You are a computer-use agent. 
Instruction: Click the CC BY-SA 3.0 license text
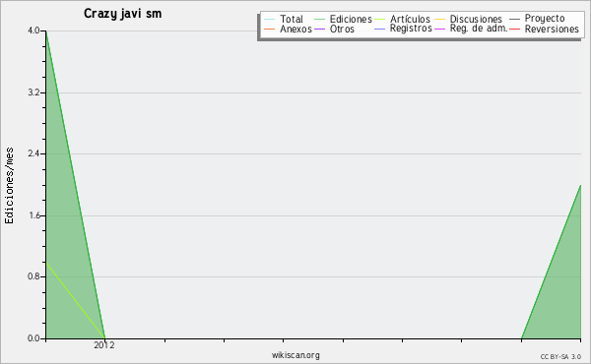pos(560,357)
